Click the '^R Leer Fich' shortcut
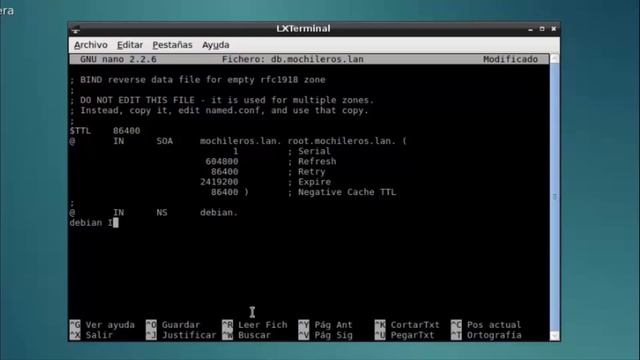 [255, 325]
